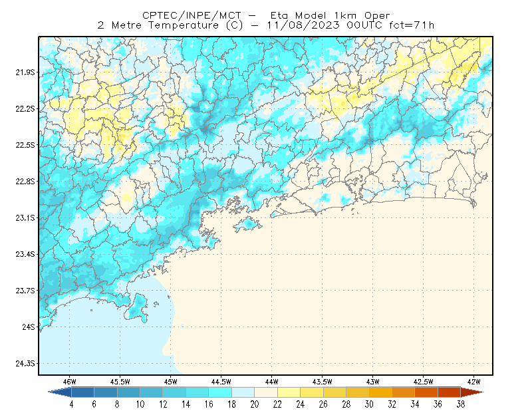The width and height of the screenshot is (532, 411).
Task: Click the 44W longitude axis label
Action: click(x=271, y=382)
